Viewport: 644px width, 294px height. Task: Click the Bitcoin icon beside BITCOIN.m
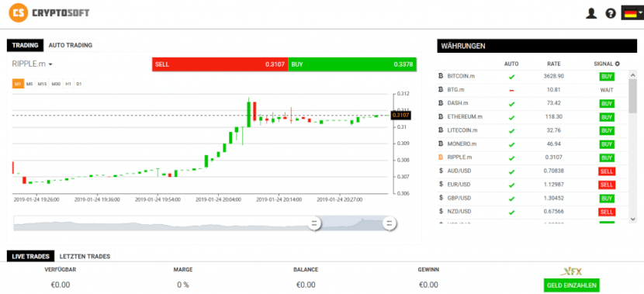tap(441, 76)
